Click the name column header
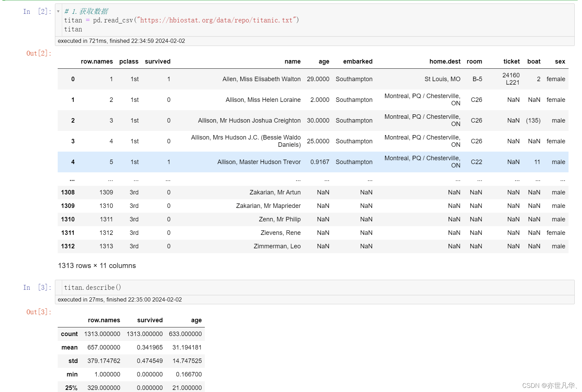The image size is (582, 392). [x=293, y=61]
